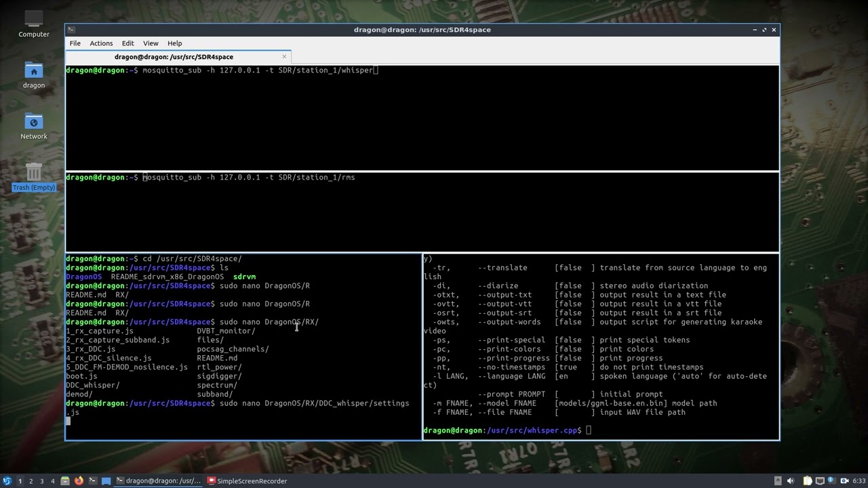Open the removable media eject tray icon
This screenshot has width=868, height=488.
click(778, 481)
